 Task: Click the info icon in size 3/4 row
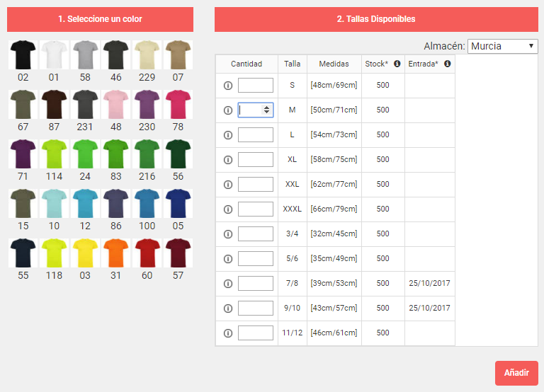pyautogui.click(x=228, y=234)
